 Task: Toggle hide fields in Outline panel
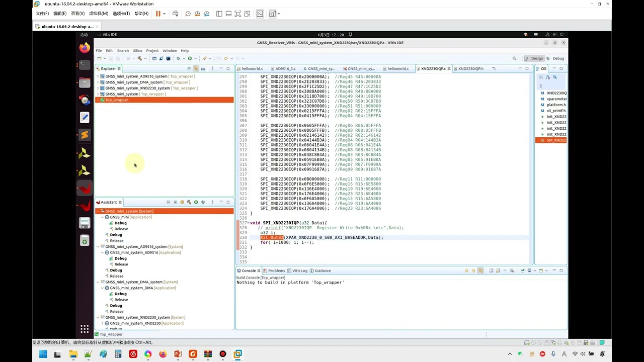click(x=555, y=77)
